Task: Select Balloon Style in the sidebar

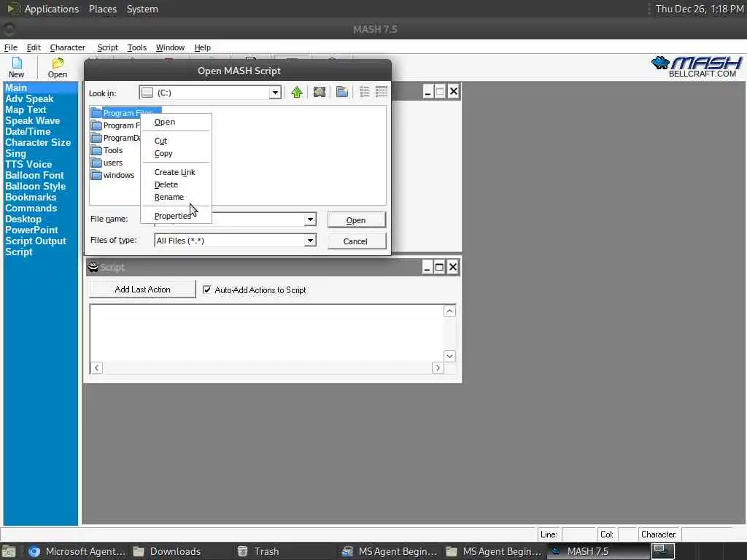Action: 35,186
